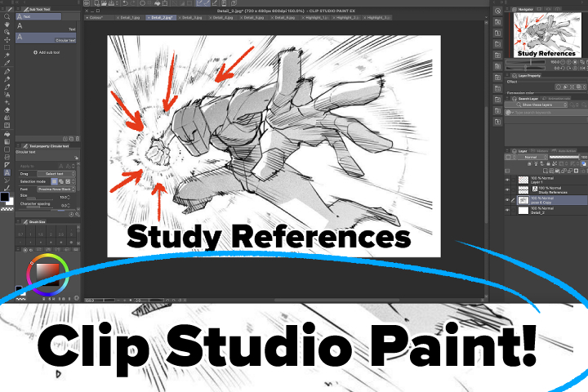Screen dimensions: 588x392
Task: Click the Undo arrow in command bar
Action: 125,3
